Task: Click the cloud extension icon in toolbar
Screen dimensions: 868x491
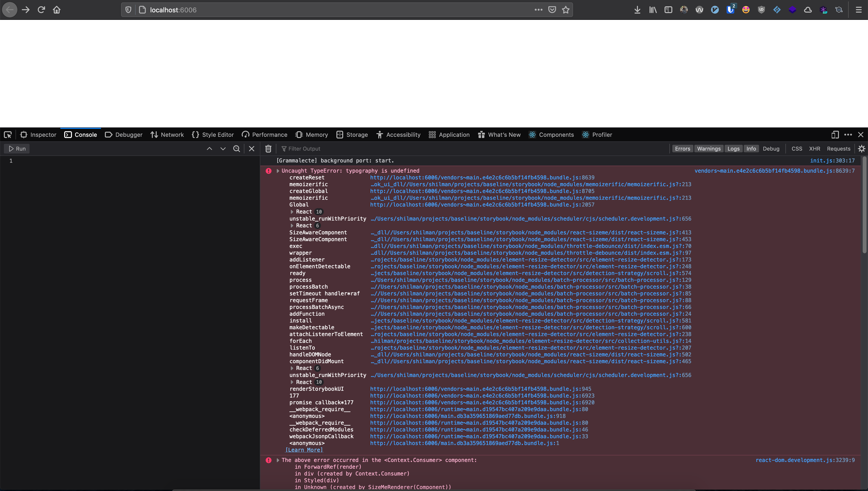Action: pos(808,10)
